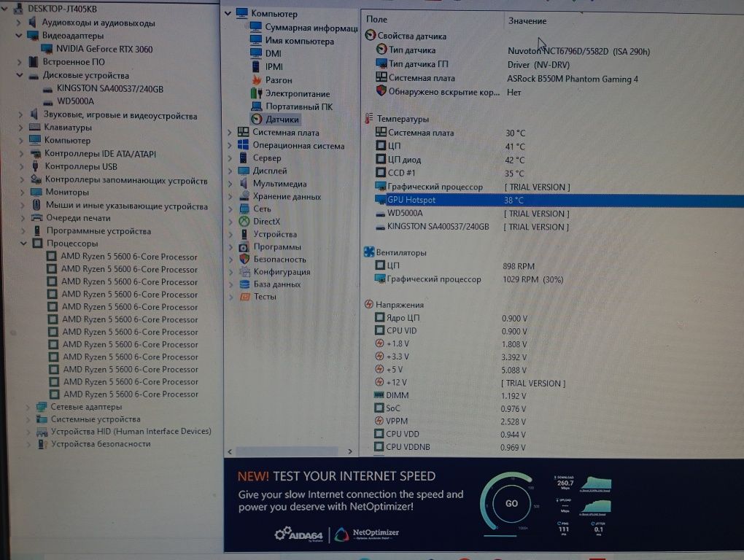Screen dimensions: 744x560
Task: Select Дисплей in the AIDA64 tree
Action: [x=269, y=171]
